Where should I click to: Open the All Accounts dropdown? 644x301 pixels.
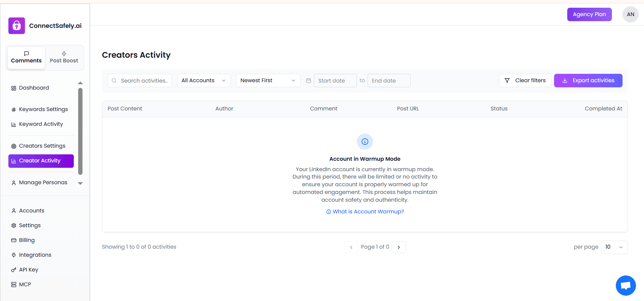coord(204,81)
